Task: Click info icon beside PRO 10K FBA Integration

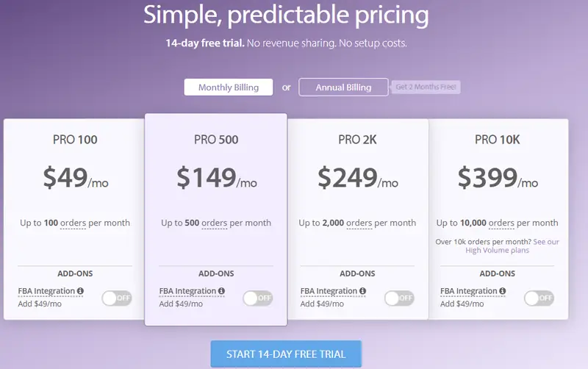Action: (x=503, y=290)
